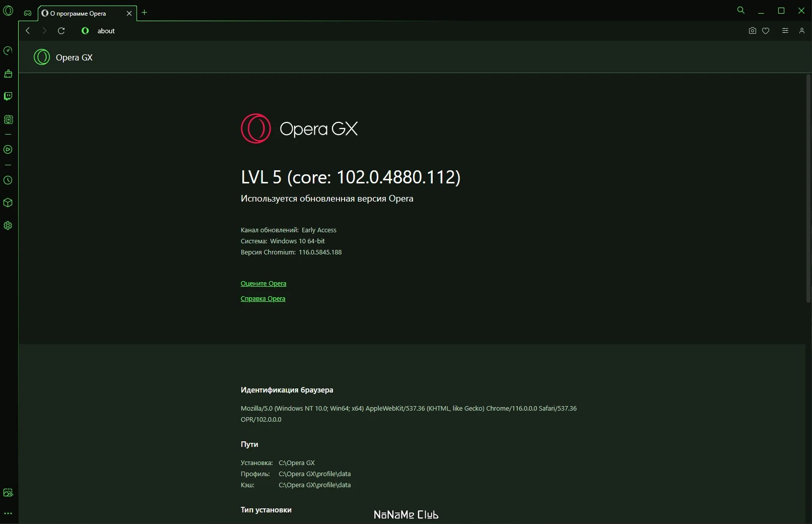Click version text 'LVL 5 (core: 102.0.4880.112)'
Screen dimensions: 812x524
click(351, 177)
